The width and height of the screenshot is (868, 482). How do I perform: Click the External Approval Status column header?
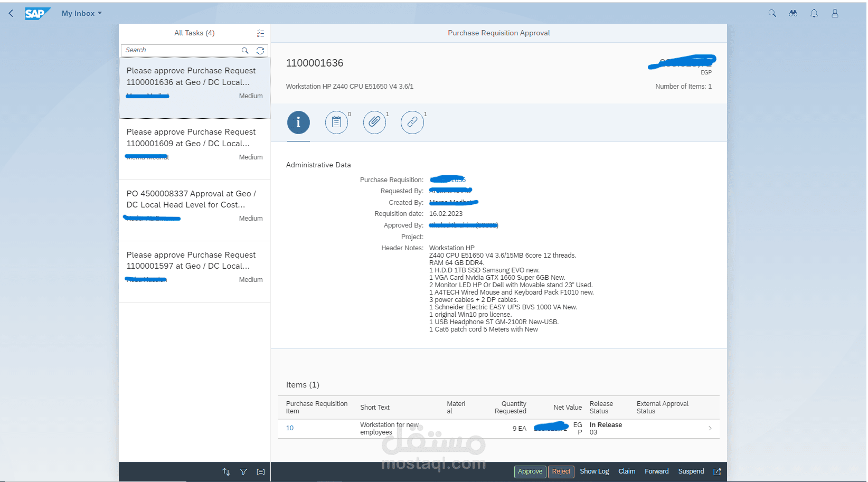pos(663,408)
